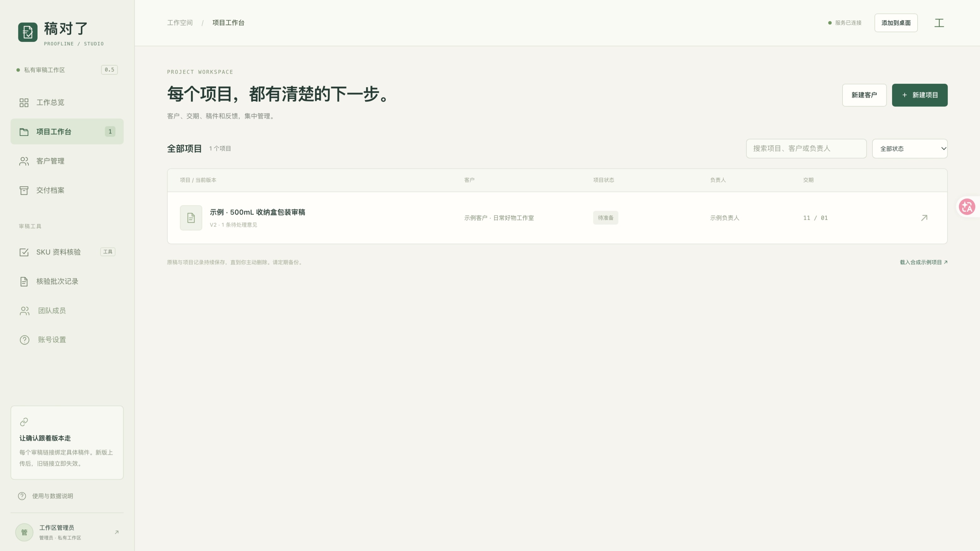Open project via row arrow icon

pos(924,218)
